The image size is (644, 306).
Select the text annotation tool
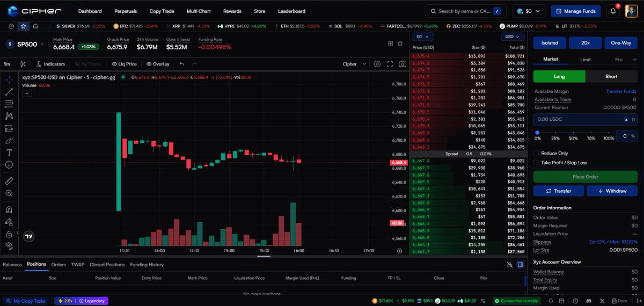coord(9,152)
